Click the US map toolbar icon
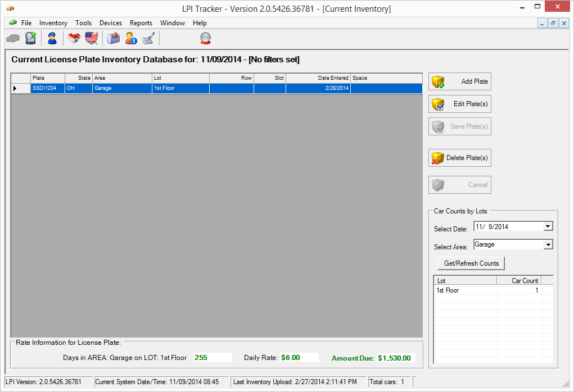Viewport: 574px width, 392px height. pyautogui.click(x=92, y=38)
